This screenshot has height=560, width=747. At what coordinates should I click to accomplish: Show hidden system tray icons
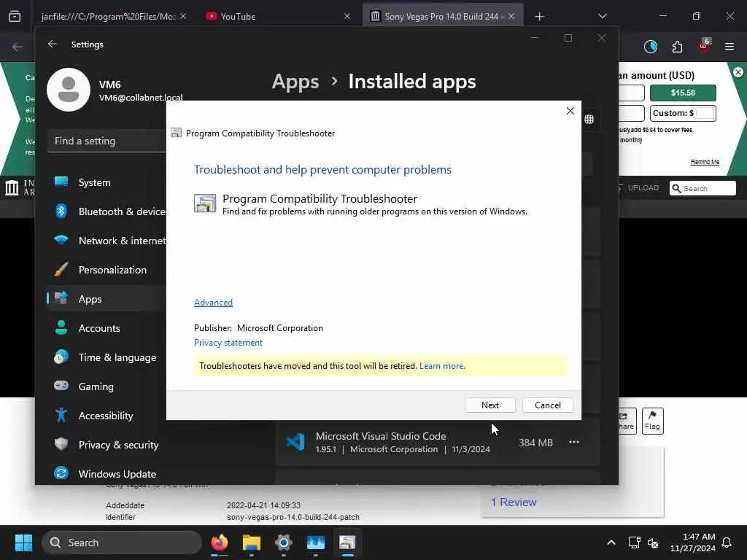click(611, 542)
